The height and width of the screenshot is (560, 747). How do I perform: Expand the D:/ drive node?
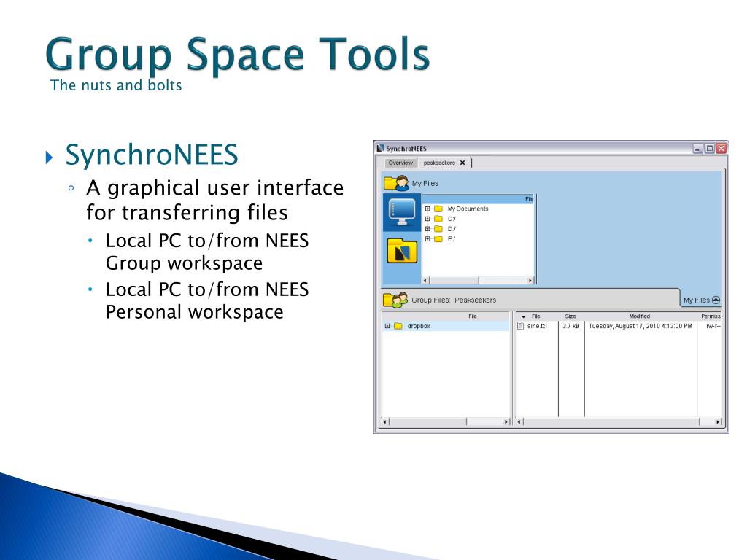coord(427,228)
